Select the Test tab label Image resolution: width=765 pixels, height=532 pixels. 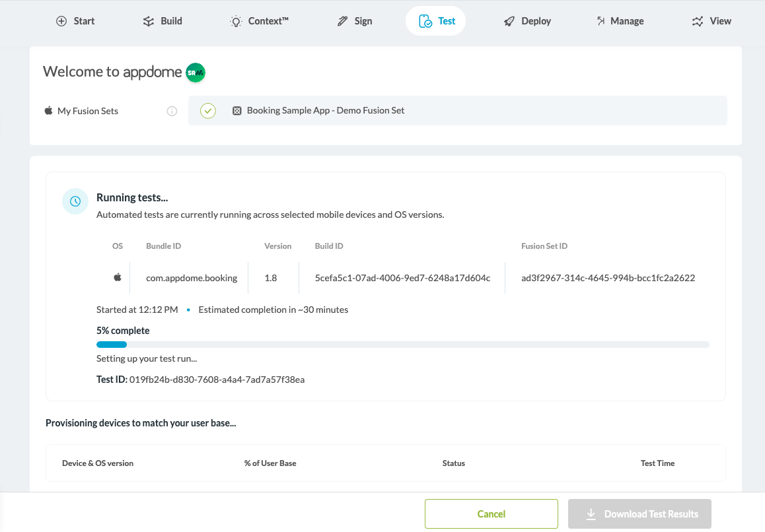(x=447, y=21)
